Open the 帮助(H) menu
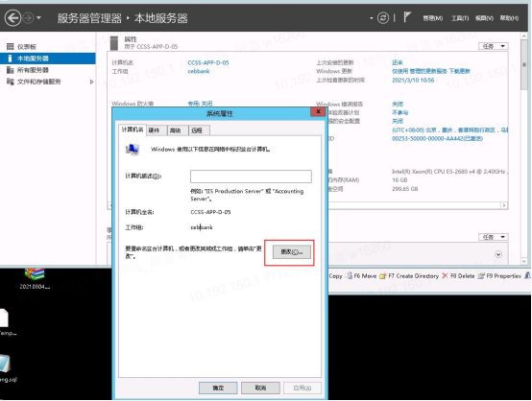The height and width of the screenshot is (401, 532). [x=509, y=18]
